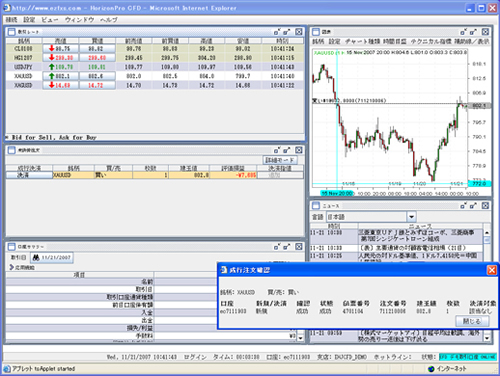This screenshot has height=376, width=500.
Task: Click the cyan online status indicator
Action: [467, 357]
